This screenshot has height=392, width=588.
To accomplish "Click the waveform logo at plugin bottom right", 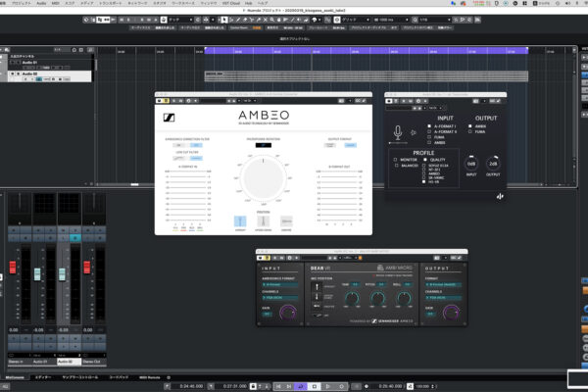I will pyautogui.click(x=500, y=196).
